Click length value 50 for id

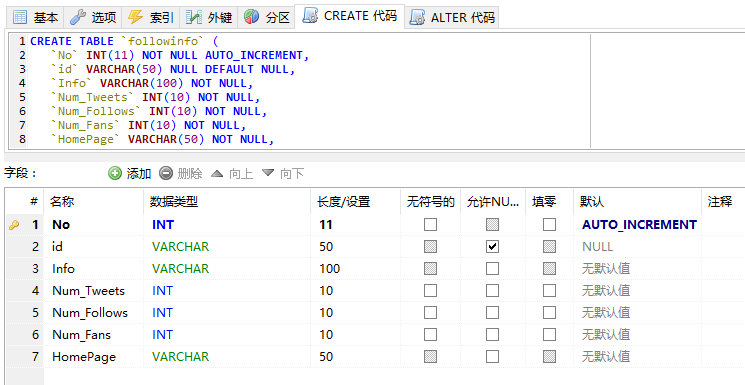(326, 247)
